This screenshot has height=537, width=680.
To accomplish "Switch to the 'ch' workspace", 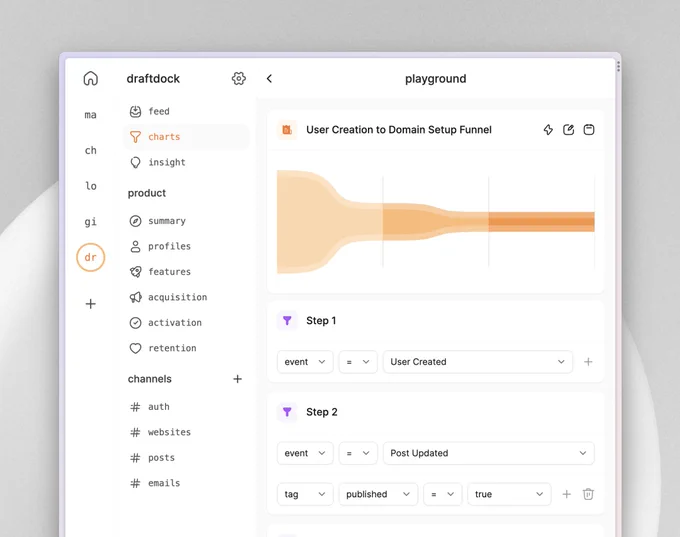I will 91,151.
